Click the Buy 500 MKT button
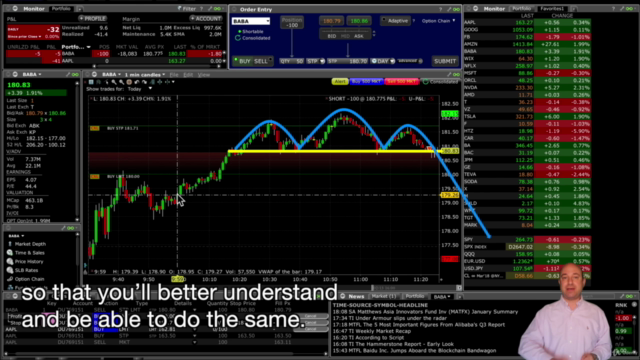Viewport: 640px width, 360px height. (367, 82)
